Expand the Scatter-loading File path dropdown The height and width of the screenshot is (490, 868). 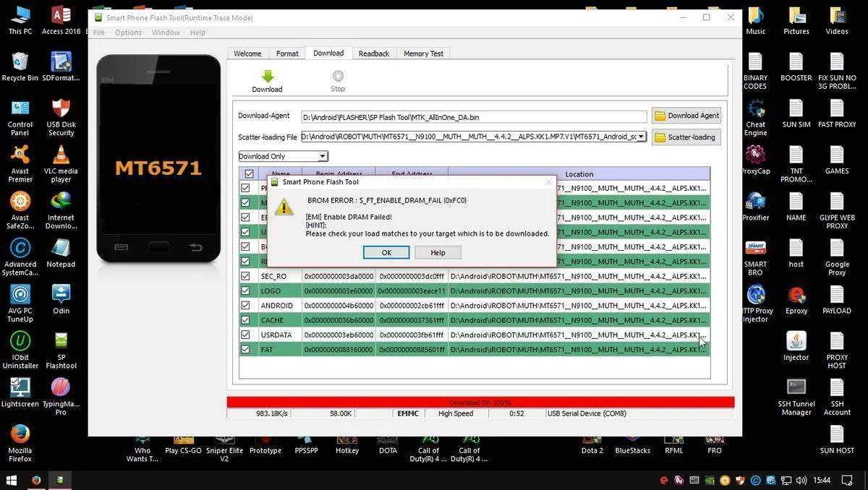click(640, 137)
